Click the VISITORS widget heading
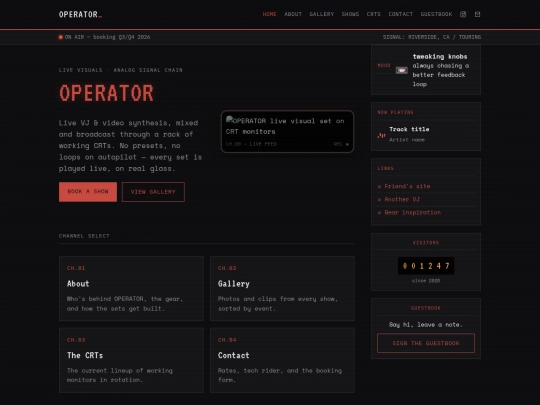540x405 pixels. [x=426, y=243]
